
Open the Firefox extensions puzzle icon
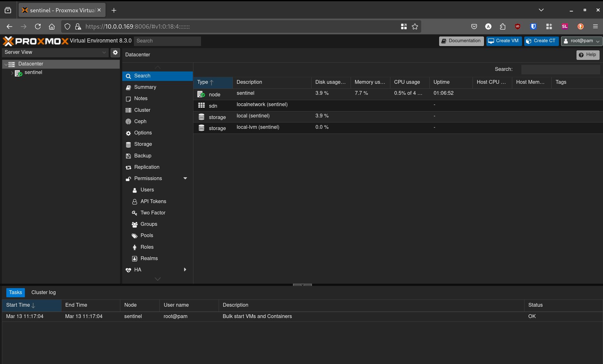(x=502, y=26)
